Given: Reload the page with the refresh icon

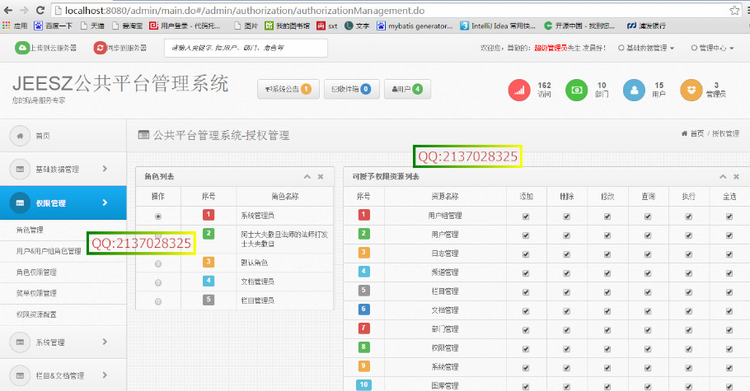Looking at the screenshot, I should (40, 10).
